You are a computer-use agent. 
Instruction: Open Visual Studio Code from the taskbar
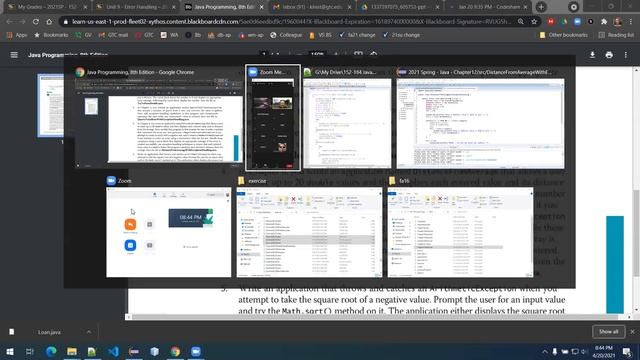113,351
